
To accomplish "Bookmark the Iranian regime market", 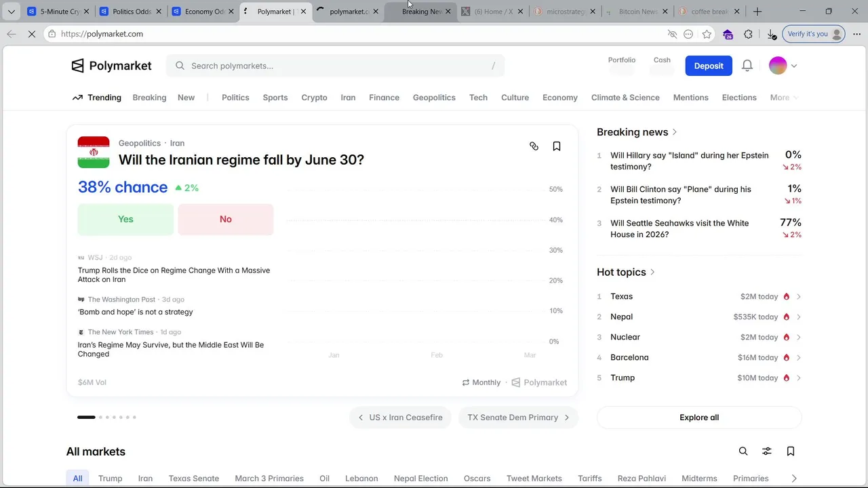I will pyautogui.click(x=557, y=146).
